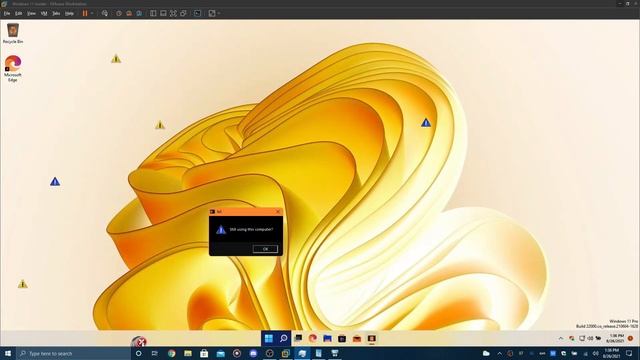The width and height of the screenshot is (640, 360).
Task: Open the host taskbar clock
Action: coord(611,353)
